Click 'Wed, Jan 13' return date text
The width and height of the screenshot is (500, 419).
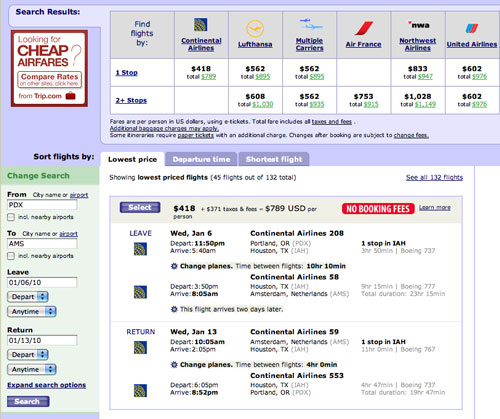194,332
